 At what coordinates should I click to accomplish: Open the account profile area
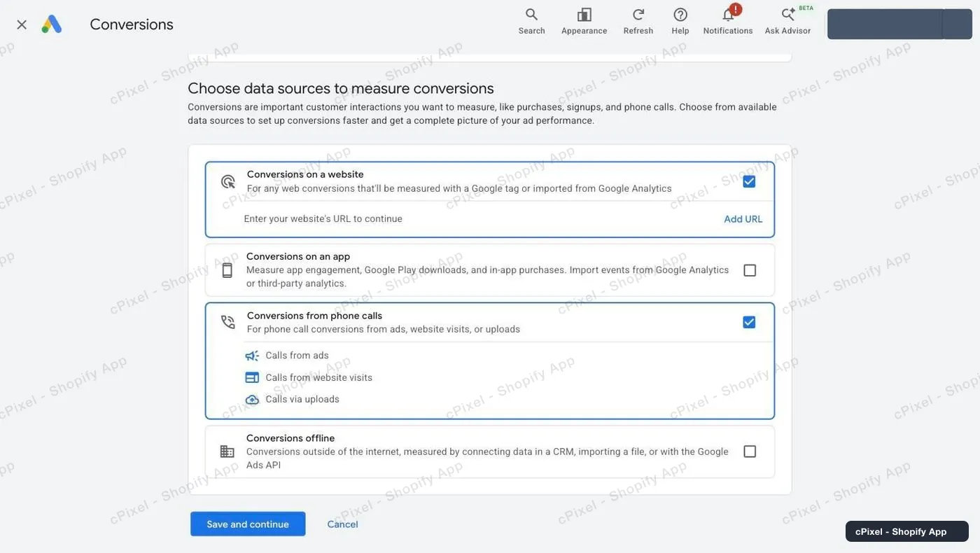click(899, 24)
